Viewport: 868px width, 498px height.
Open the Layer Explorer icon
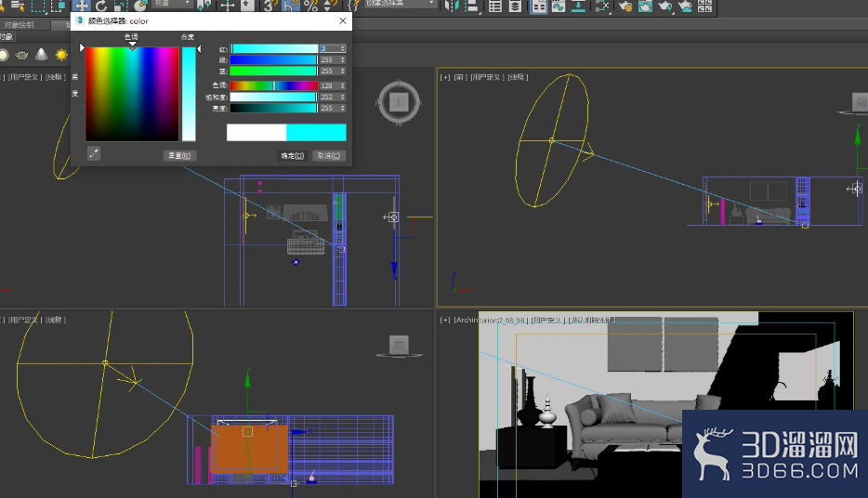coord(516,6)
